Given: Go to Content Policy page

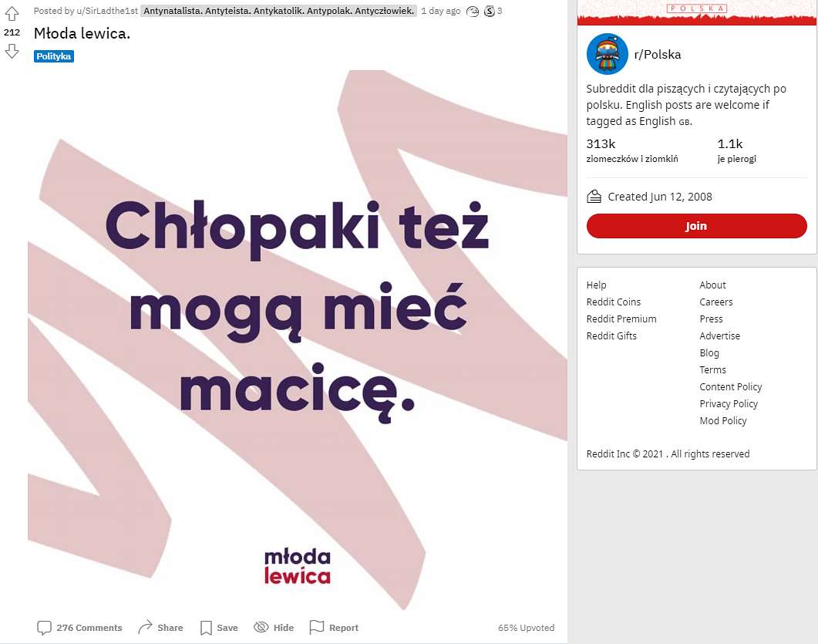Looking at the screenshot, I should click(730, 386).
